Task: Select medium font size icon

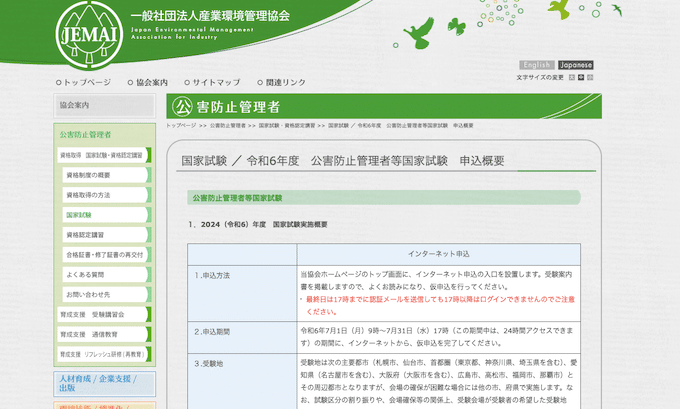Action: [x=581, y=77]
